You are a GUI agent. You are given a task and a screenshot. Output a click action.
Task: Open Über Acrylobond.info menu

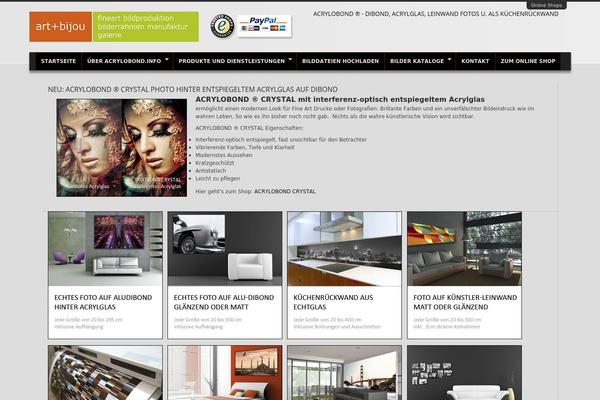(124, 61)
